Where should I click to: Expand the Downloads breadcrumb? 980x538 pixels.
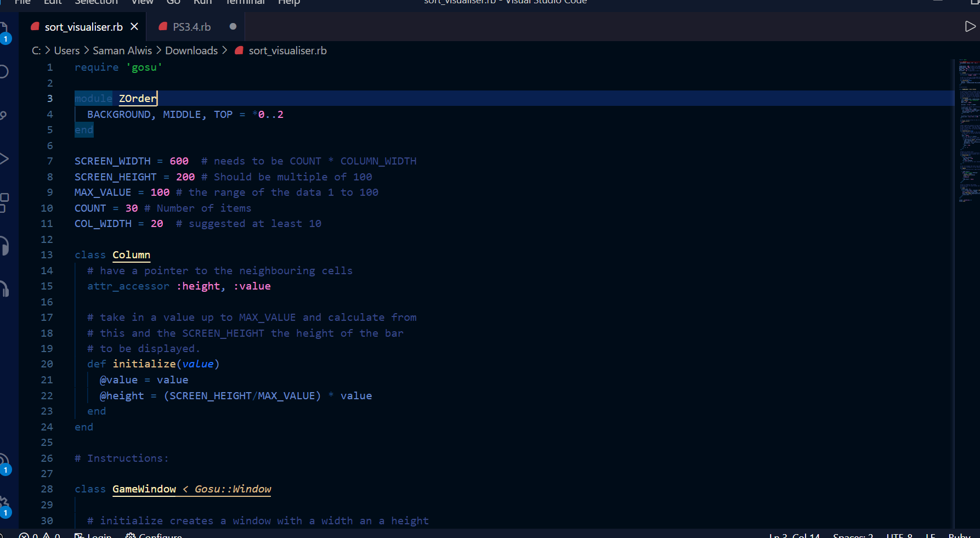[x=191, y=50]
